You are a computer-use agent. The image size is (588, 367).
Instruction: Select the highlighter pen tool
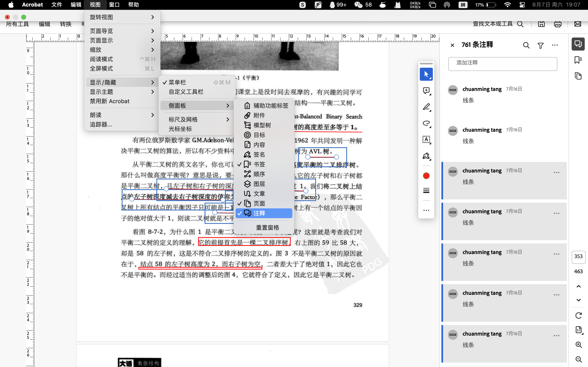pyautogui.click(x=426, y=107)
